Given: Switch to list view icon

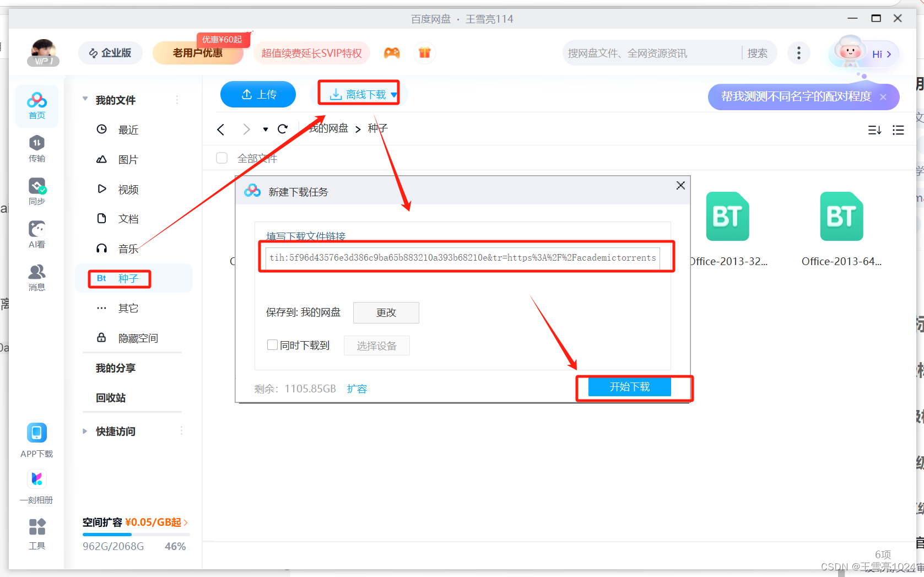Looking at the screenshot, I should (898, 130).
